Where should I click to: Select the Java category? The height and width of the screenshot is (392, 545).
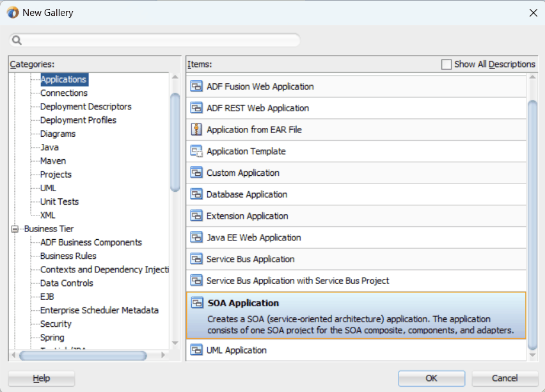coord(49,147)
